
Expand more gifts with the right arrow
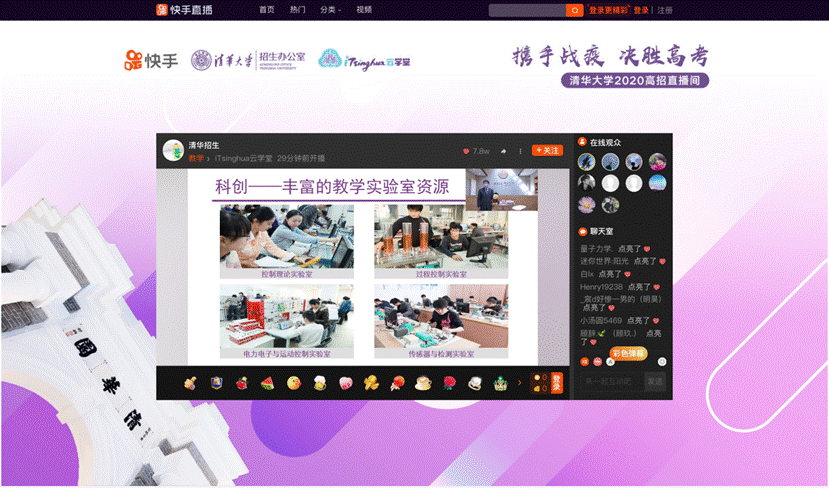(519, 382)
